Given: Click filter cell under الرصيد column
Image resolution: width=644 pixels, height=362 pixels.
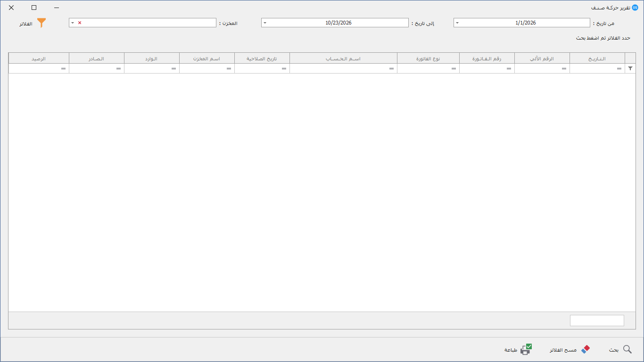Looking at the screenshot, I should coord(39,68).
